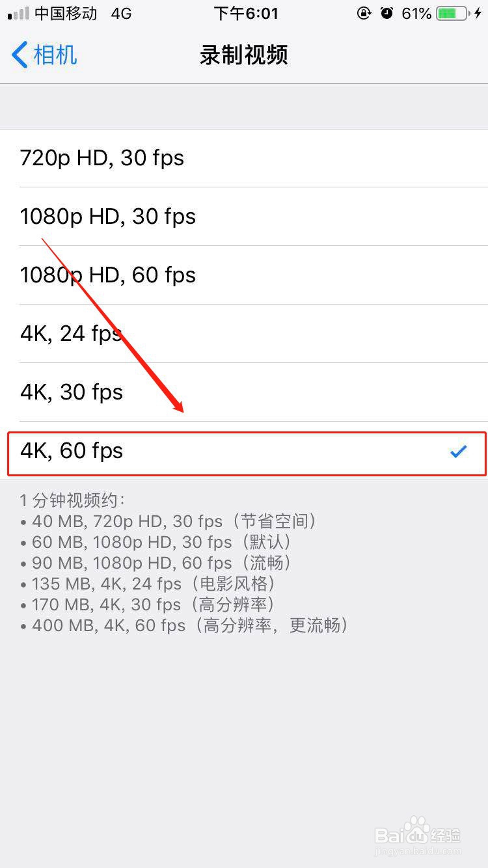Tap the orientation lock icon in status bar
Viewport: 488px width, 868px height.
[x=364, y=13]
